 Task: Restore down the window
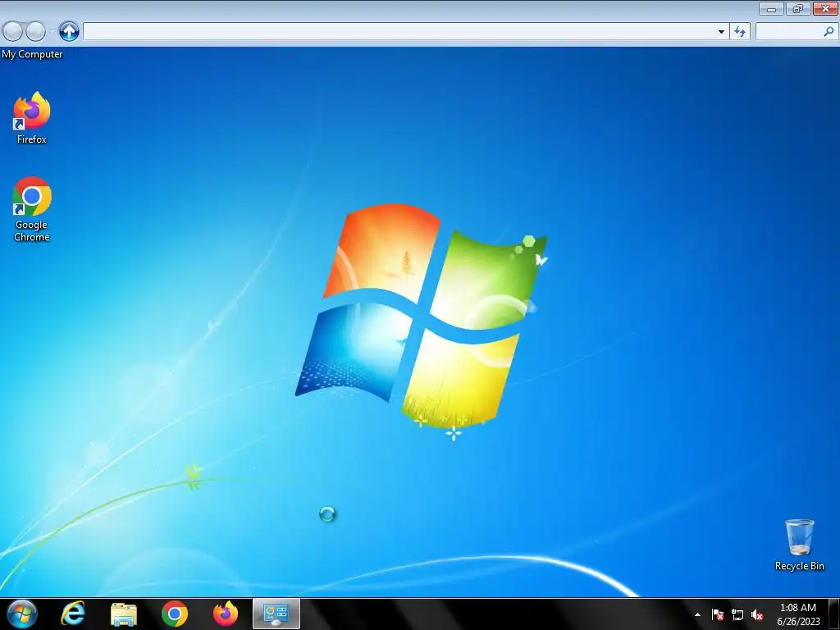point(798,8)
